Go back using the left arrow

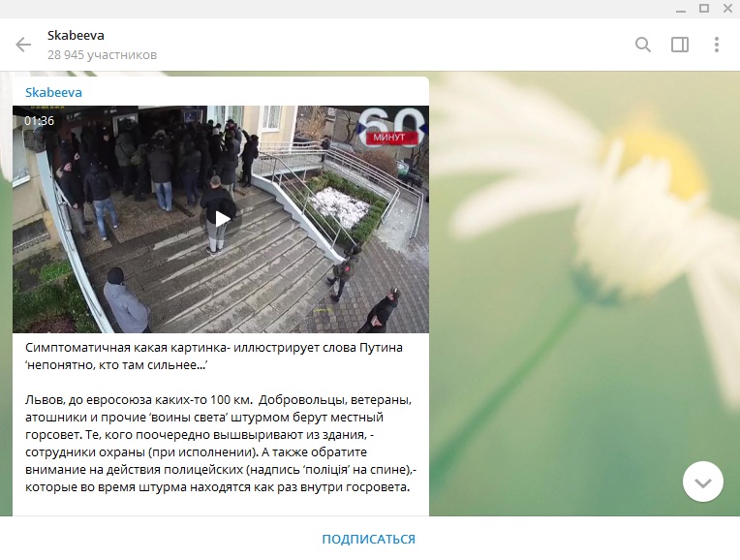[23, 45]
